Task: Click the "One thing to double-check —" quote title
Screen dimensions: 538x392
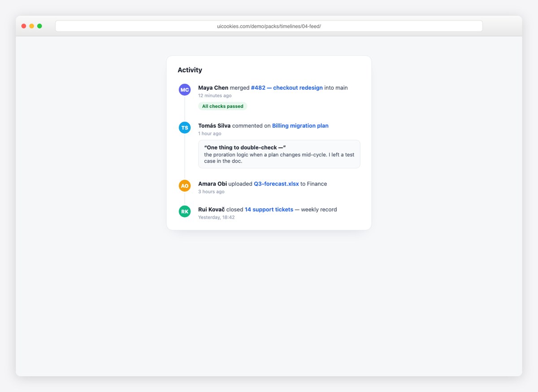Action: click(x=245, y=147)
